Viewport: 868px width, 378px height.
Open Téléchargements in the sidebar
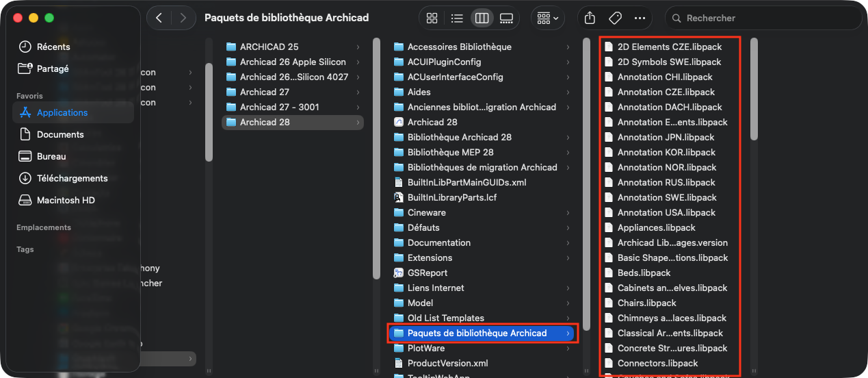(x=73, y=178)
